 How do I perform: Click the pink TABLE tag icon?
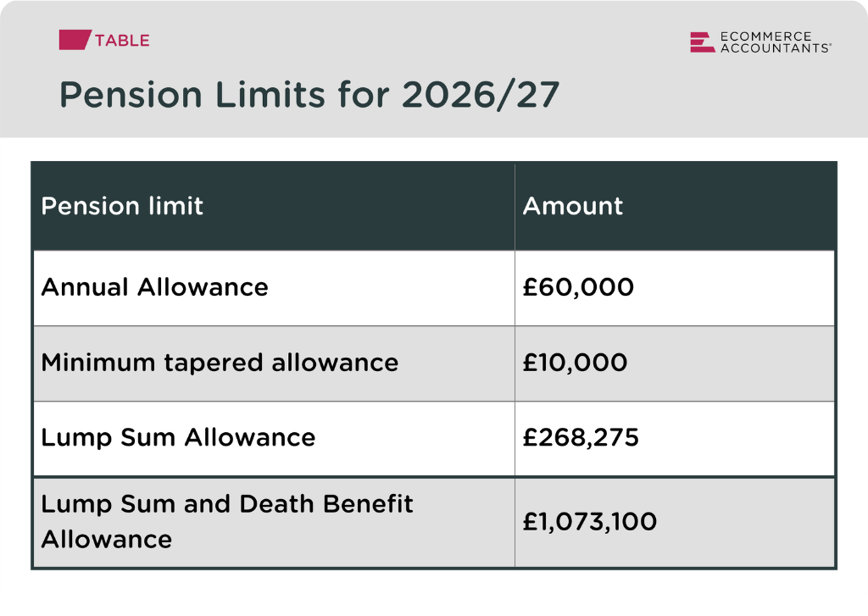[x=75, y=40]
